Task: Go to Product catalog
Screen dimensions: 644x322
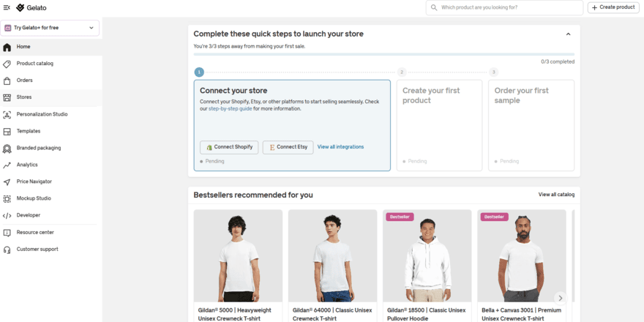Action: coord(51,64)
